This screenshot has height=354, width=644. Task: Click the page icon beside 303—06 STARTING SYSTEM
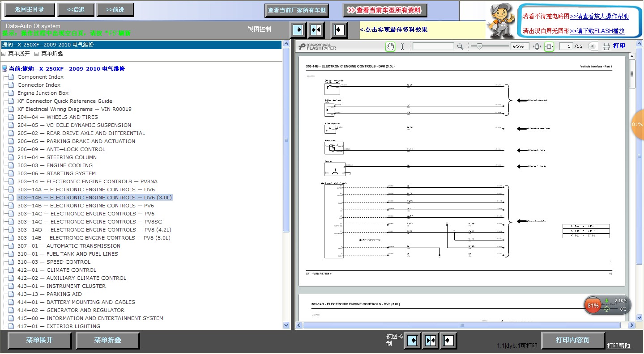(11, 173)
